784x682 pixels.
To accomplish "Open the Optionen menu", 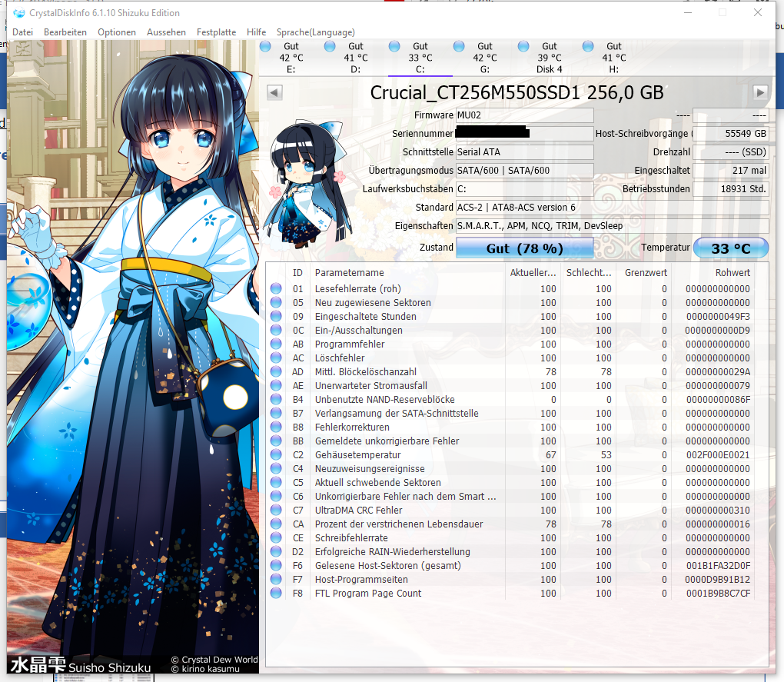I will point(117,32).
